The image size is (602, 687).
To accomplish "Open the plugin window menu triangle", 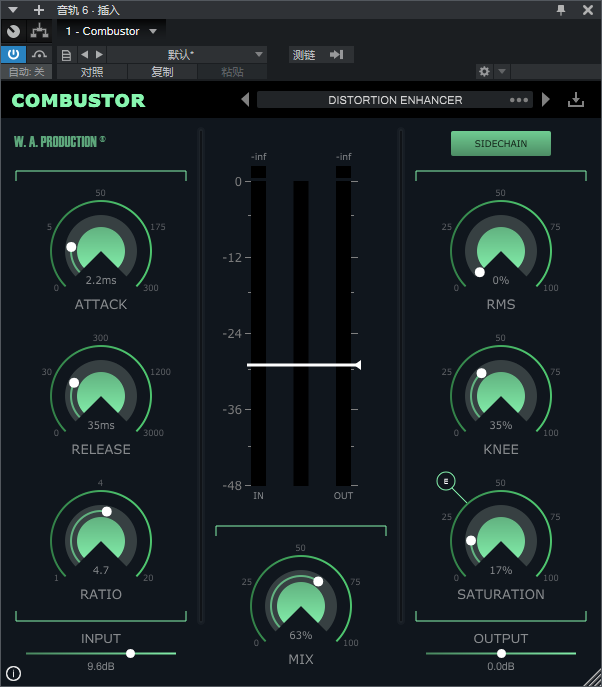I will (x=13, y=10).
